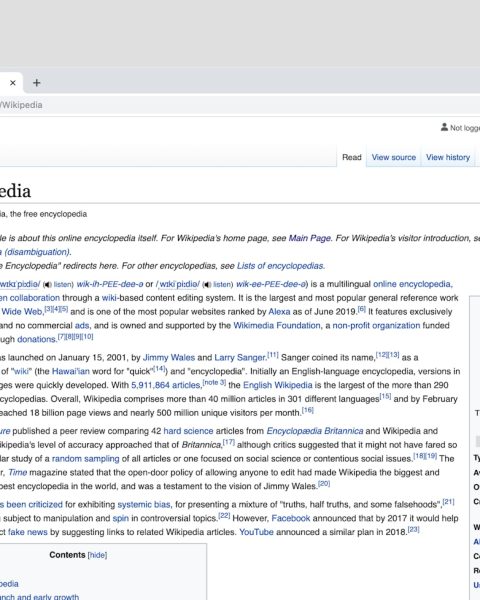480x600 pixels.
Task: Follow the Main Page link
Action: click(x=310, y=238)
